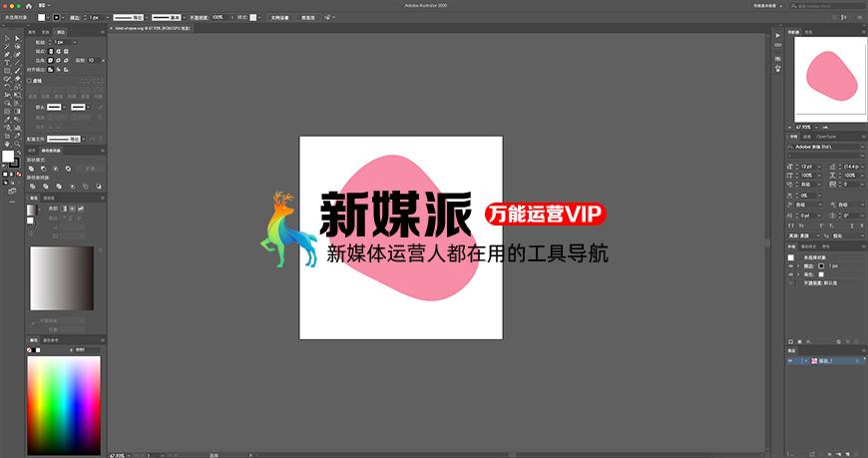
Task: Select the freeform gradient type
Action: (82, 209)
